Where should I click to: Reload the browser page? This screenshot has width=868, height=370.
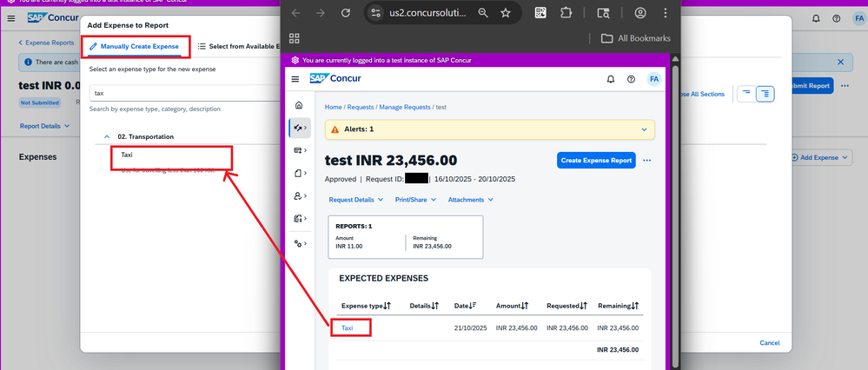[346, 13]
